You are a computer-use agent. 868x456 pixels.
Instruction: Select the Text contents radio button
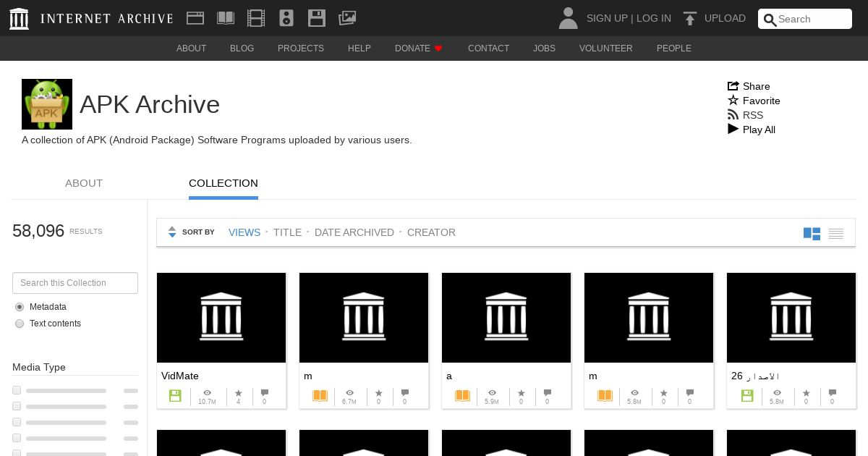[x=20, y=324]
